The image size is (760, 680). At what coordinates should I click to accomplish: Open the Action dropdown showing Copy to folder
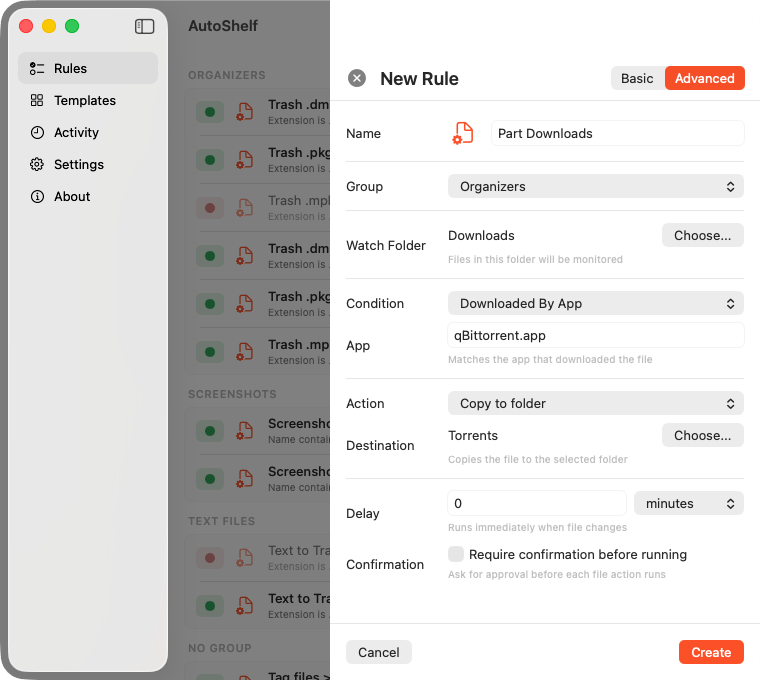(595, 403)
